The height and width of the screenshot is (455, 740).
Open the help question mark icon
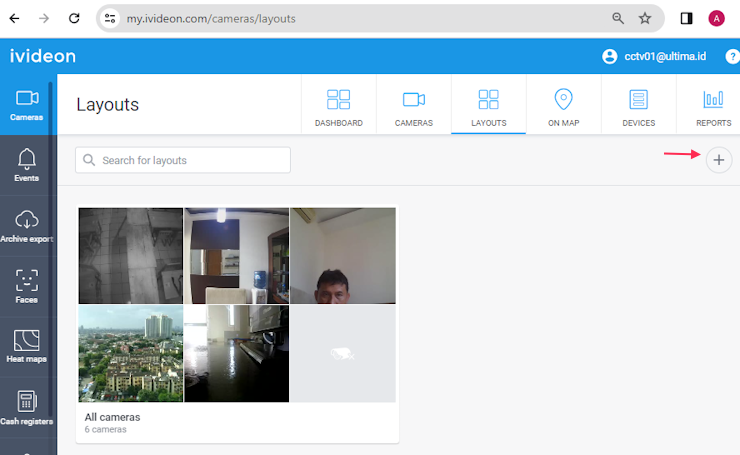coord(732,57)
